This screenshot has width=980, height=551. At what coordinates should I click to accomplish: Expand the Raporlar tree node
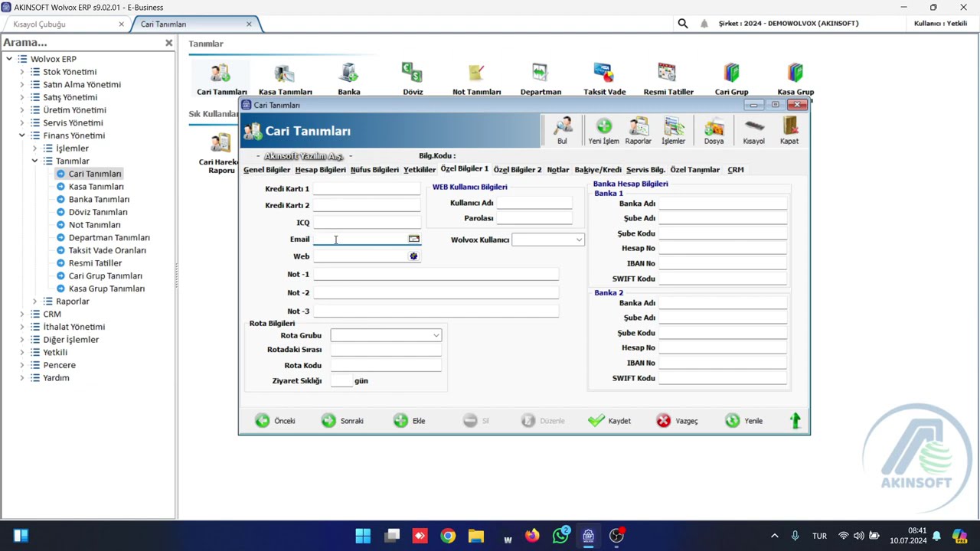click(34, 302)
